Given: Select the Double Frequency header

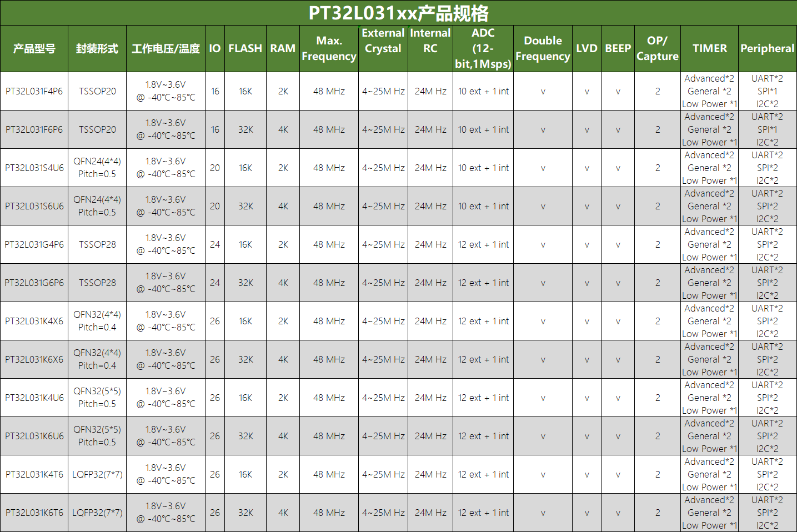Looking at the screenshot, I should [543, 48].
